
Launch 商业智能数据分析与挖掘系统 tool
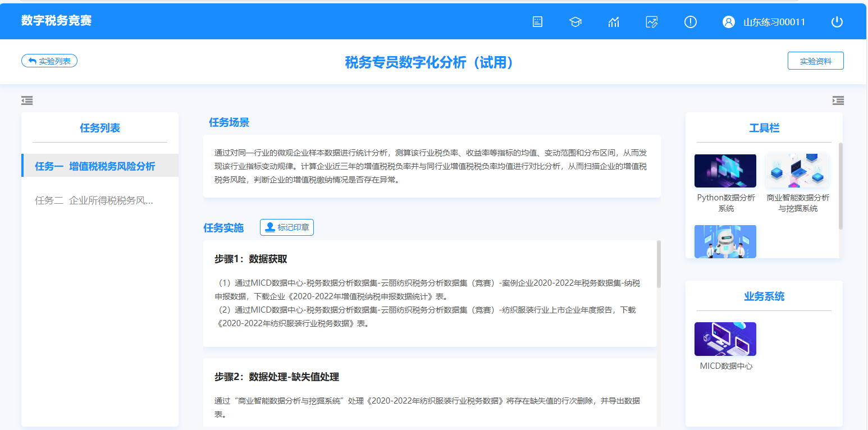pyautogui.click(x=797, y=171)
